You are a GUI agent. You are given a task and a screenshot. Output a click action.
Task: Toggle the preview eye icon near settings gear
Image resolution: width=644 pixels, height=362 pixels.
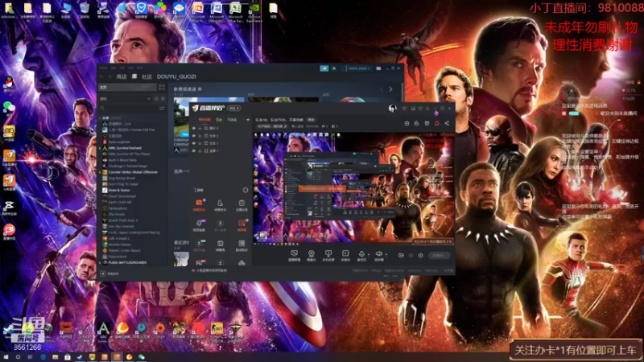tap(411, 255)
